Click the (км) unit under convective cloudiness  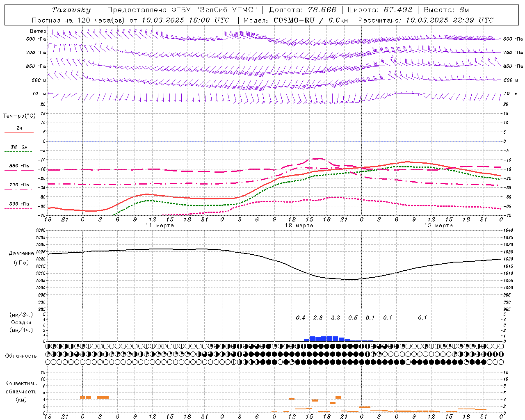[x=21, y=399]
